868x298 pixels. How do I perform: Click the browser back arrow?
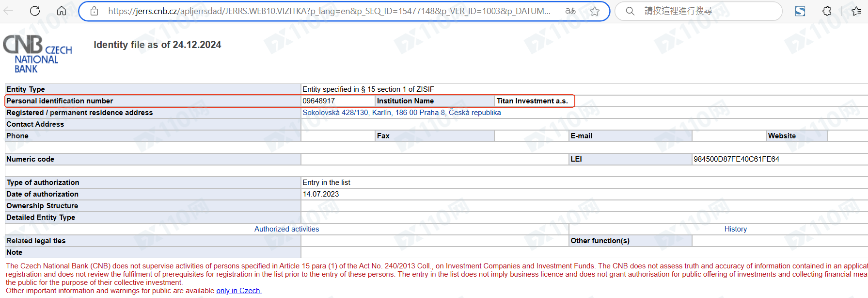click(x=8, y=11)
